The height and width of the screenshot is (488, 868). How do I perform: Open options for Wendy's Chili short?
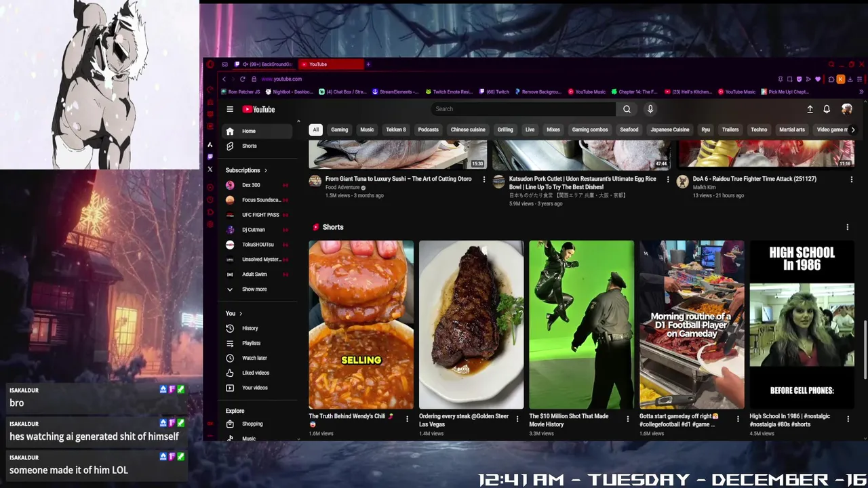tap(407, 420)
